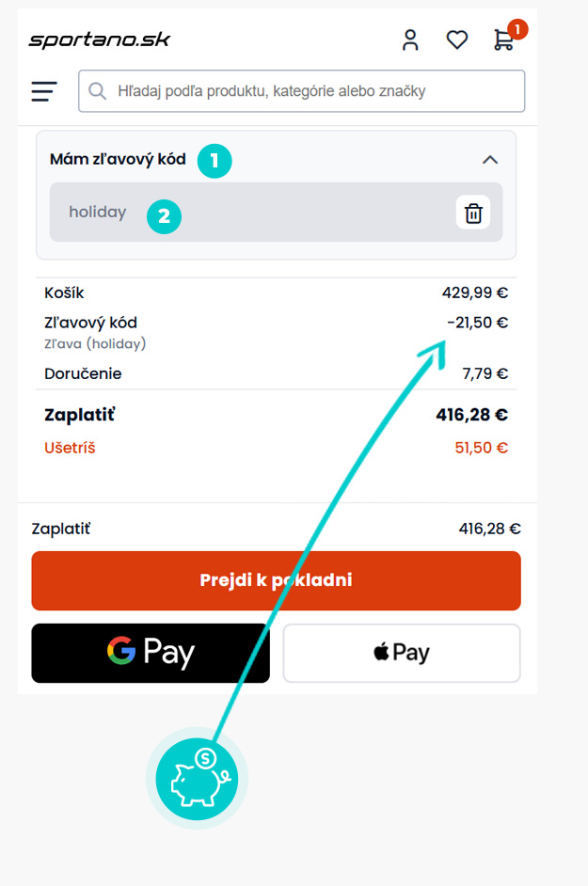Go to checkout with Prejdi k pokladni
The image size is (588, 886).
pyautogui.click(x=276, y=580)
